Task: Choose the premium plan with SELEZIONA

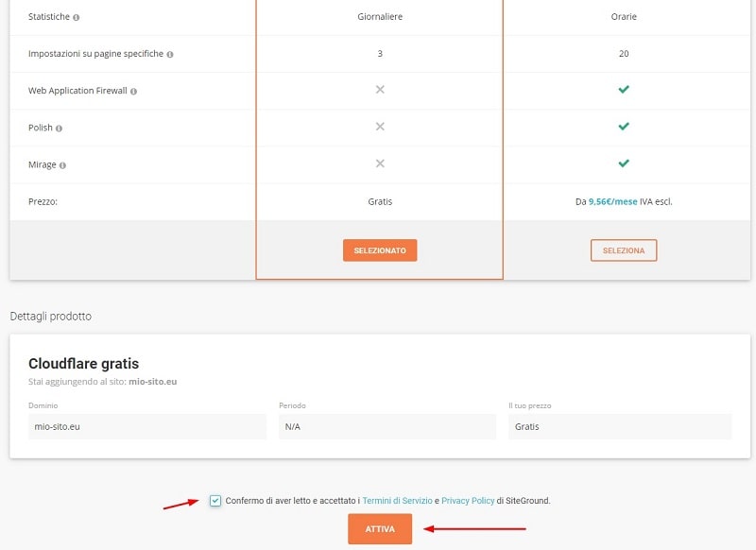Action: (x=624, y=250)
